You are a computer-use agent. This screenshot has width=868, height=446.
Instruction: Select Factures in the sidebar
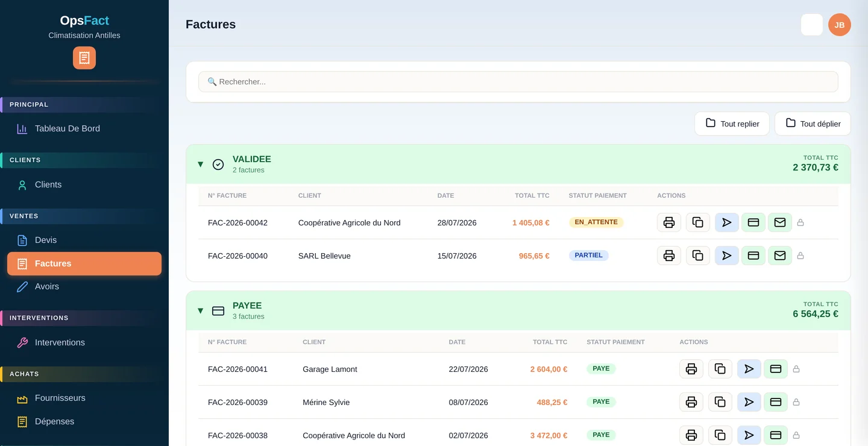coord(84,263)
